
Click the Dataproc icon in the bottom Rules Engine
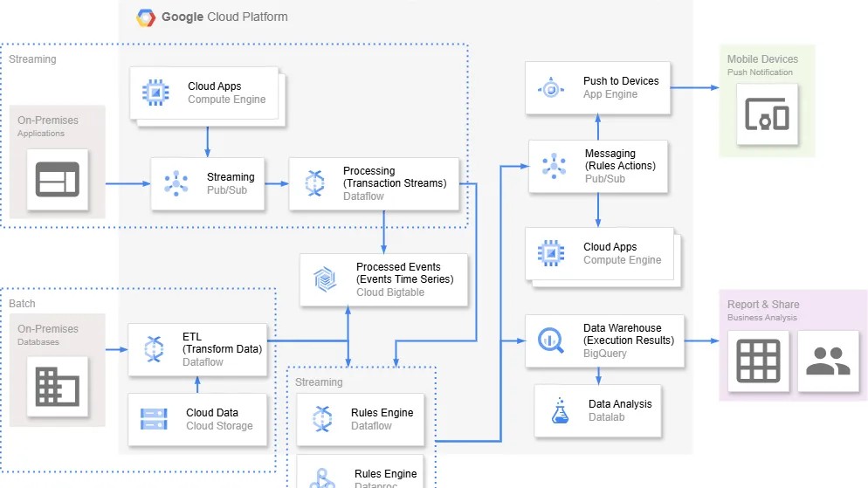point(322,478)
